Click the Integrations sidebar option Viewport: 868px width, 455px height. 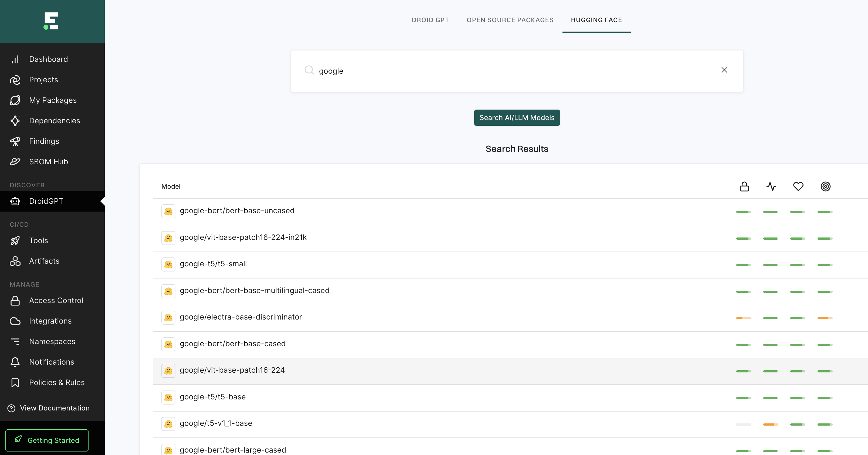[50, 321]
